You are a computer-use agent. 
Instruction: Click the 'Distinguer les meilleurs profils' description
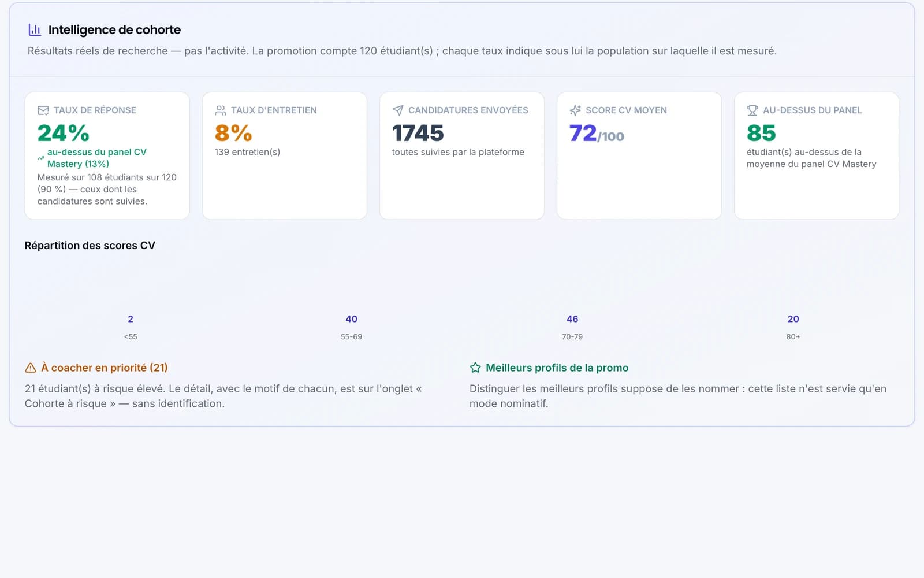pos(678,396)
